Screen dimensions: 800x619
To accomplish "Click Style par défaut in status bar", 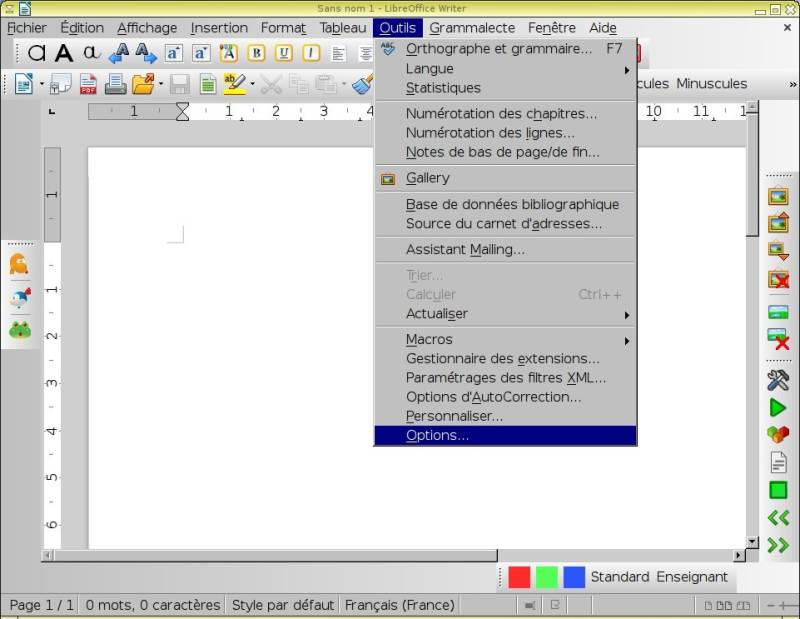I will 283,605.
